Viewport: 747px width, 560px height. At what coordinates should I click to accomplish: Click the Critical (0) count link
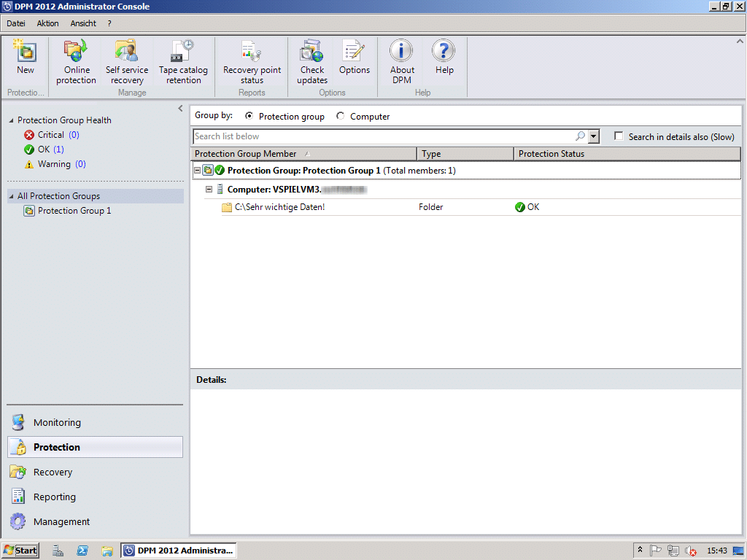click(x=74, y=135)
